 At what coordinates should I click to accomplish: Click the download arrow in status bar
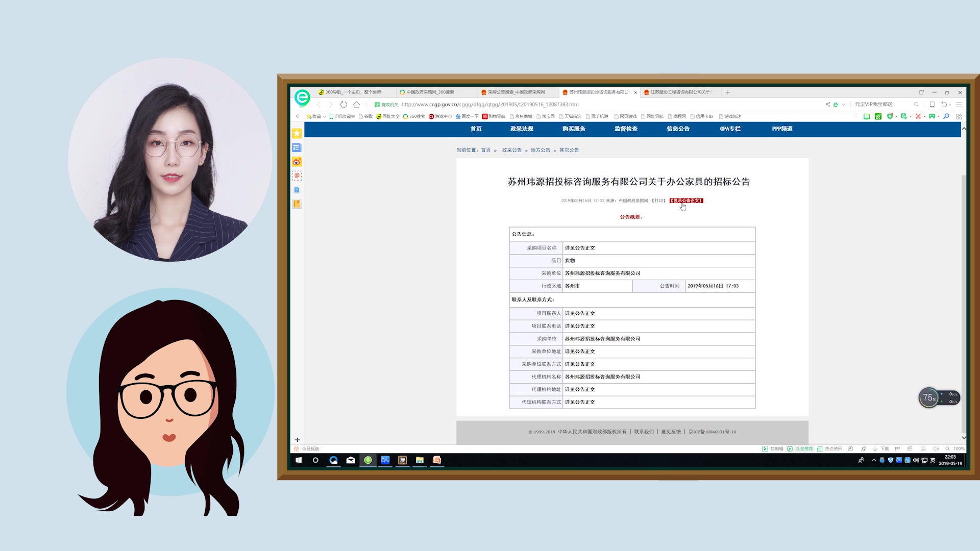click(875, 449)
